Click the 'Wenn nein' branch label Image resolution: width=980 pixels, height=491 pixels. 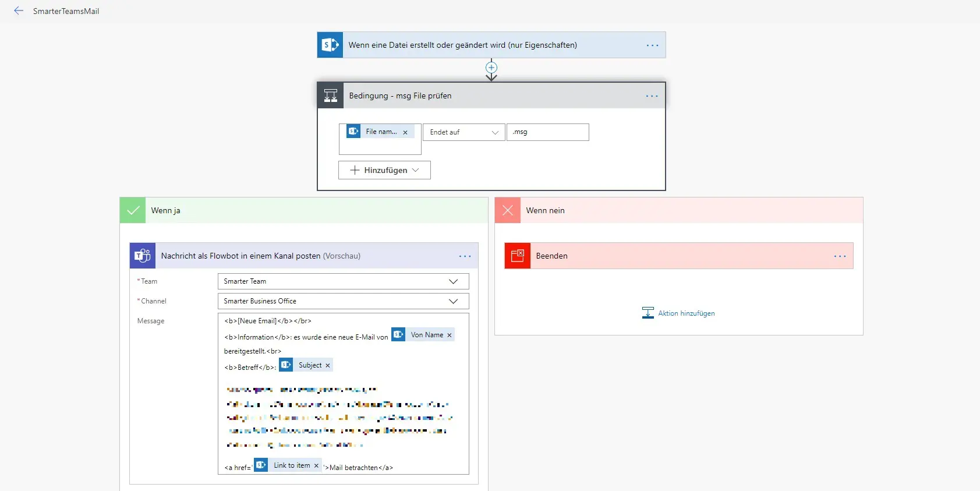[545, 210]
